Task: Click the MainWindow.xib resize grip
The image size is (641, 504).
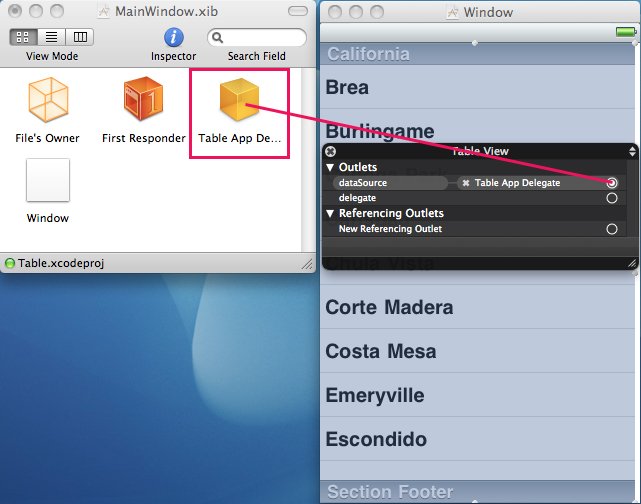Action: 307,264
